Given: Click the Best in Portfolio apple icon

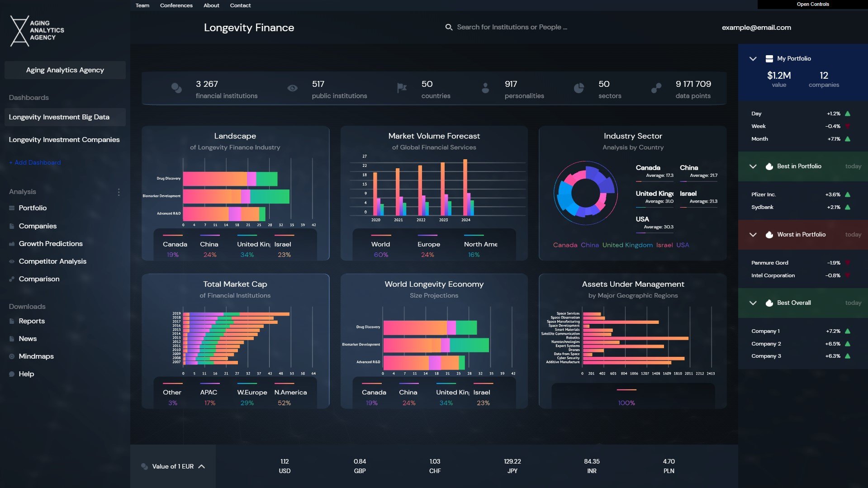Looking at the screenshot, I should pos(769,166).
